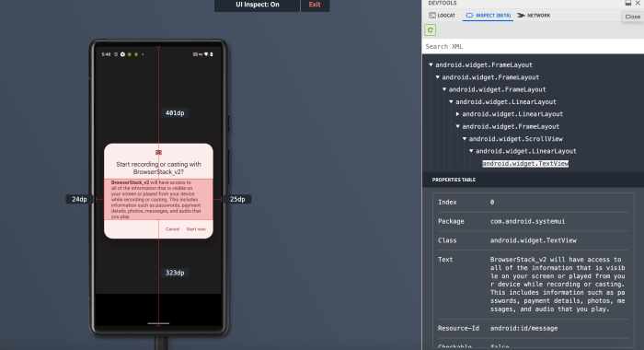This screenshot has height=350, width=644.
Task: Click the Package property label
Action: 451,221
